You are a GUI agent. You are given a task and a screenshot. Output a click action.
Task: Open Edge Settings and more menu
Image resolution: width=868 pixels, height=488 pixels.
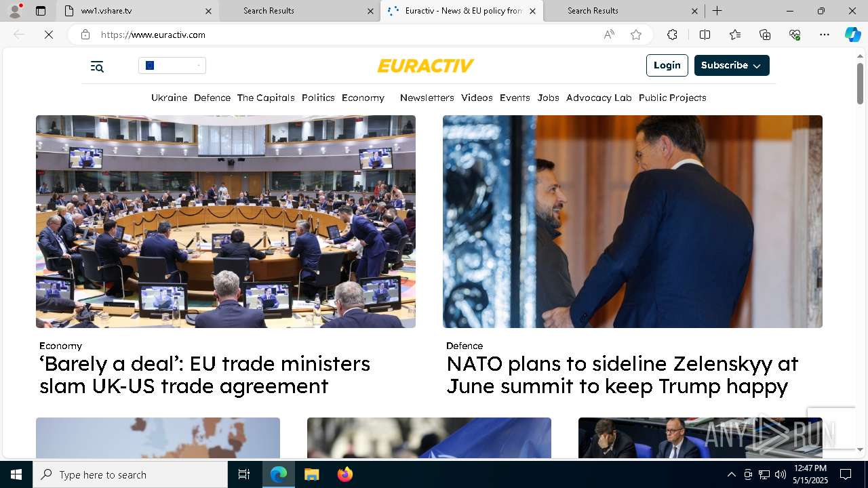(x=825, y=35)
